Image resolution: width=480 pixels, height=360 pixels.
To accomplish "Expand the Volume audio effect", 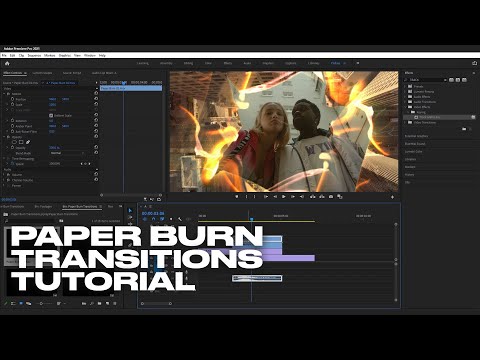I will click(4, 174).
